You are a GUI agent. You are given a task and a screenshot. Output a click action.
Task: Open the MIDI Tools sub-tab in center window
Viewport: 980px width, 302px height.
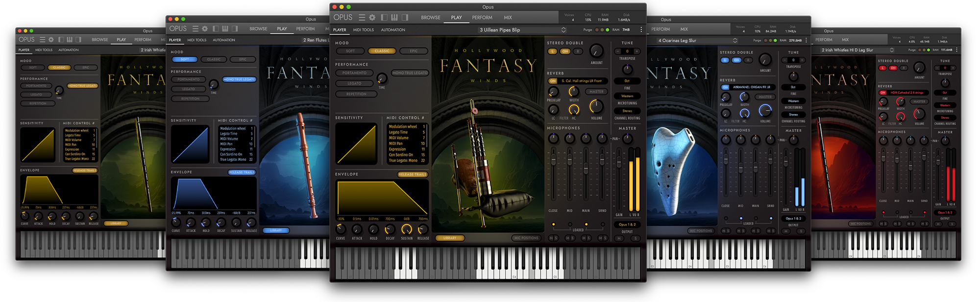tap(364, 30)
